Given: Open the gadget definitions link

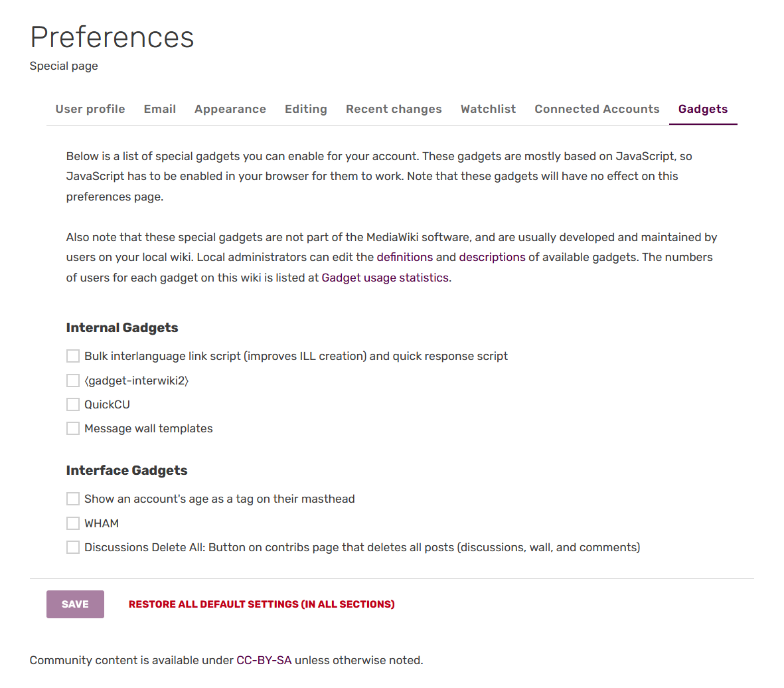Looking at the screenshot, I should [404, 257].
